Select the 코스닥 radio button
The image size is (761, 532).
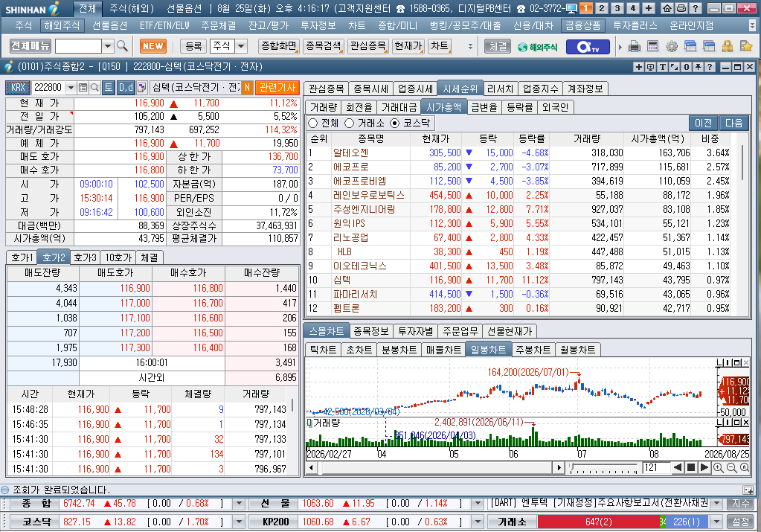394,124
